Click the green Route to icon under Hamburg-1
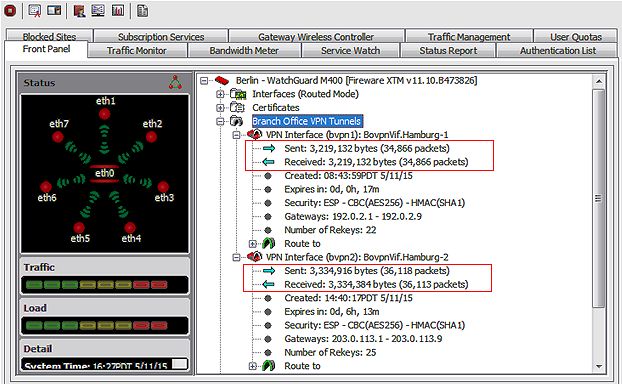 click(269, 243)
